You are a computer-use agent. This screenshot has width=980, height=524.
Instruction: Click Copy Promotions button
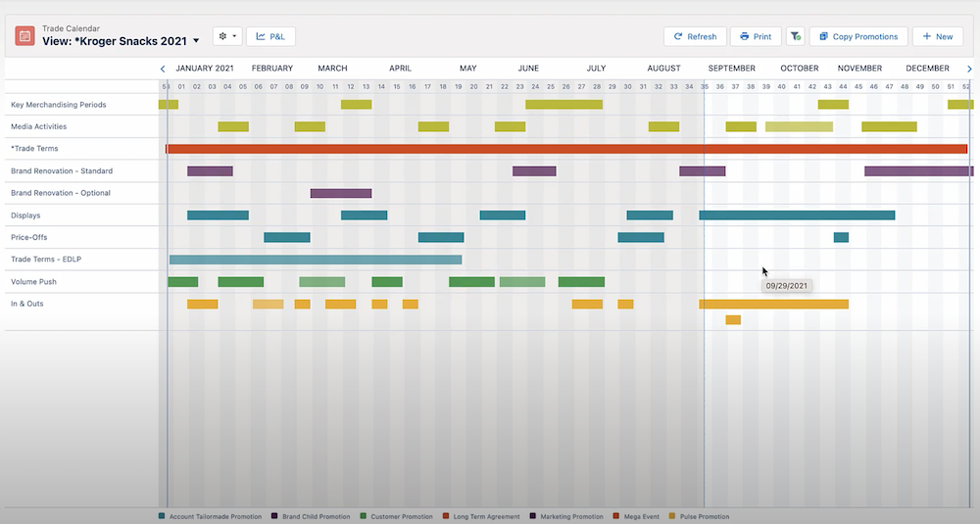click(x=857, y=36)
